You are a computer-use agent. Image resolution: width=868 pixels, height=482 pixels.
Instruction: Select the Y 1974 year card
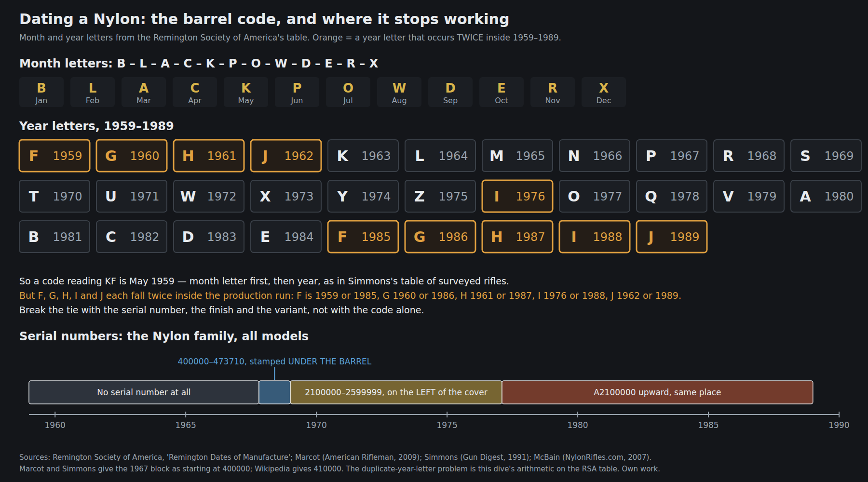(x=363, y=196)
